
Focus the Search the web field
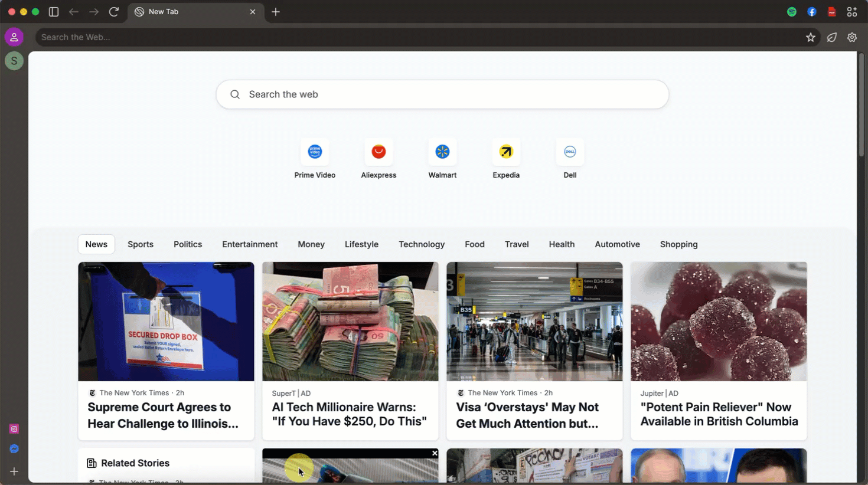click(x=442, y=94)
